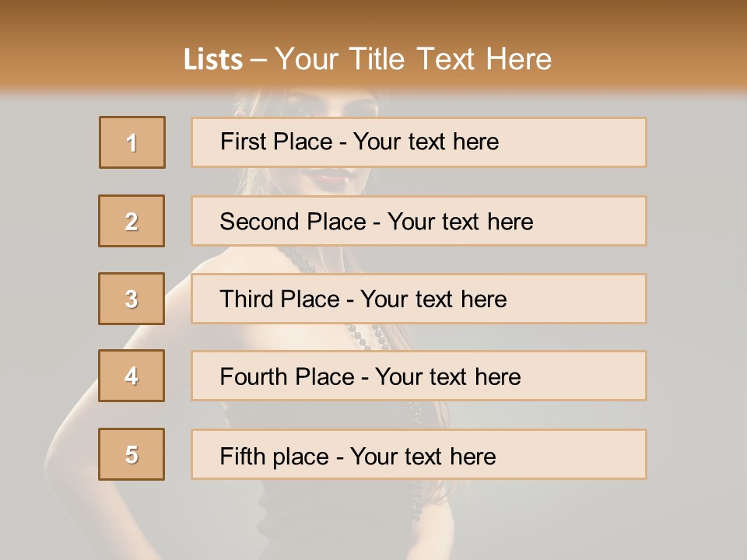Image resolution: width=747 pixels, height=560 pixels.
Task: Select the Third Place text bar
Action: click(419, 299)
